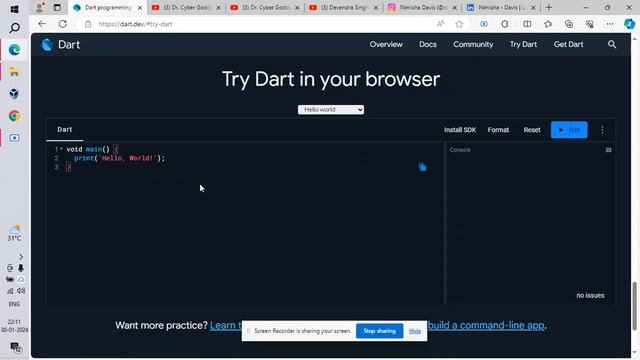Screen dimensions: 640x360
Task: Select the Dart editor tab
Action: point(64,129)
